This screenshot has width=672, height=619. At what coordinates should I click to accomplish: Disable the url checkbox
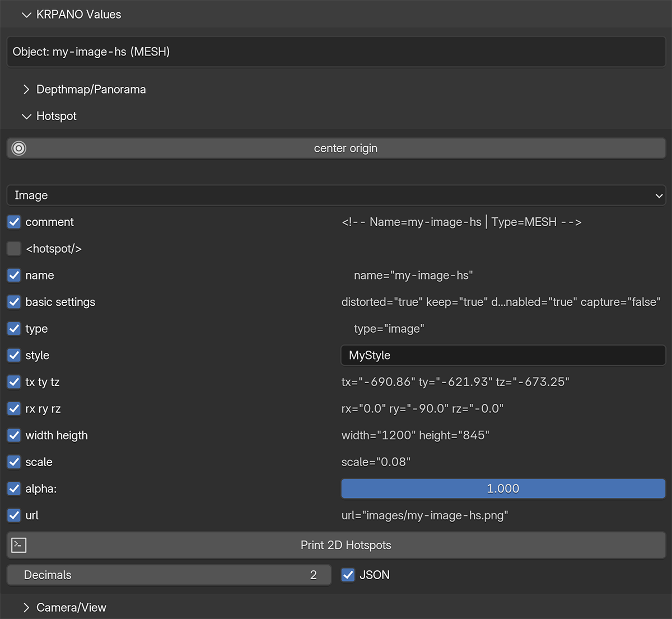15,515
